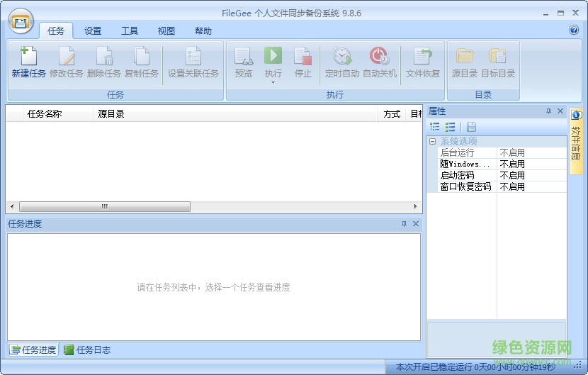
Task: Open the 目标目录 target folder
Action: pos(498,62)
